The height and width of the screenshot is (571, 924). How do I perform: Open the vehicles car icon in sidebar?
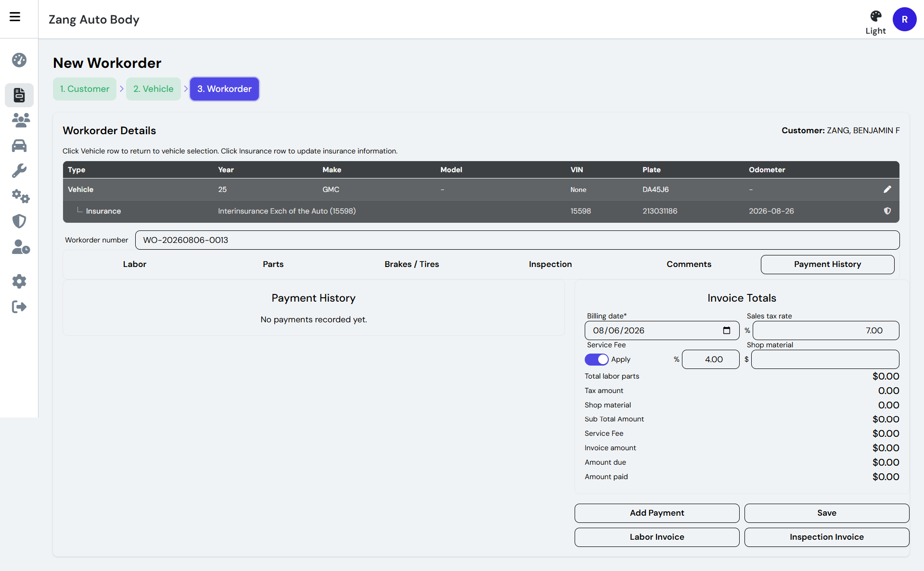pos(19,146)
